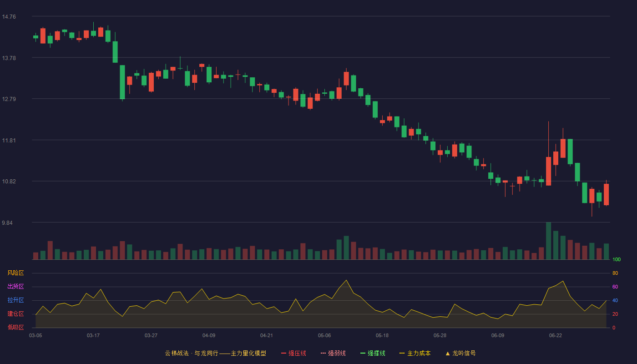
Task: Click the 20 indicator scale value
Action: (x=615, y=314)
